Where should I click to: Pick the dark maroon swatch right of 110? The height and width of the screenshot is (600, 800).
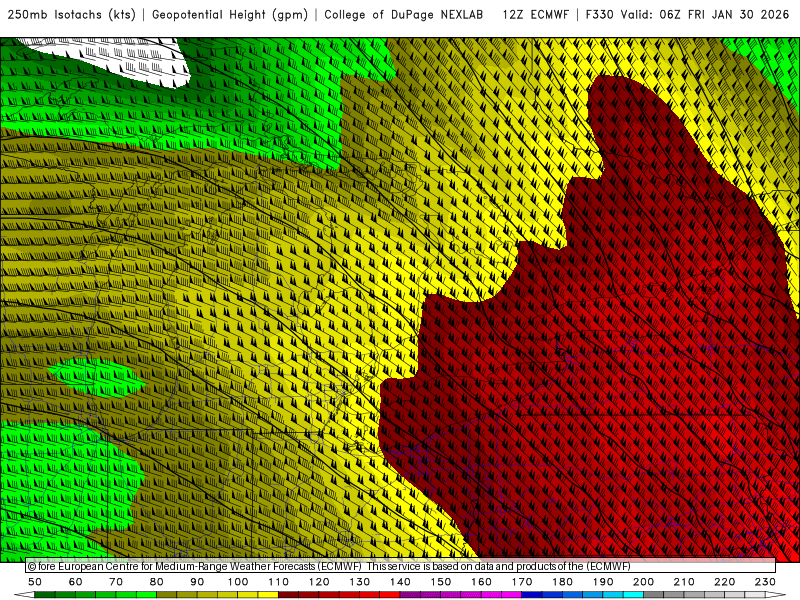pos(289,595)
